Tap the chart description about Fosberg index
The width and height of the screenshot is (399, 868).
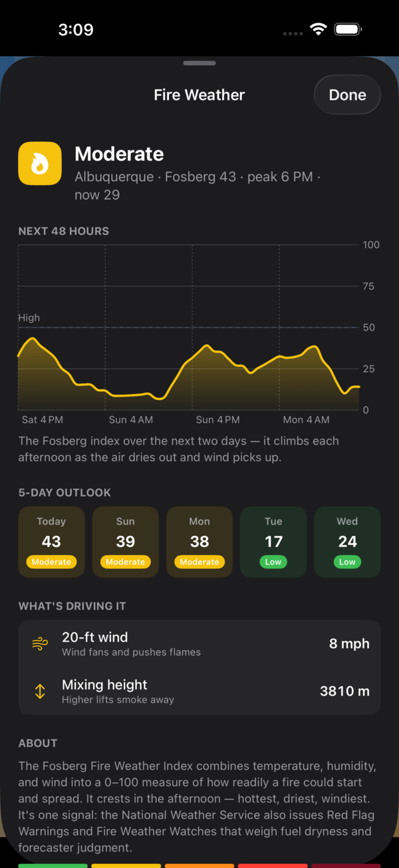tap(179, 449)
